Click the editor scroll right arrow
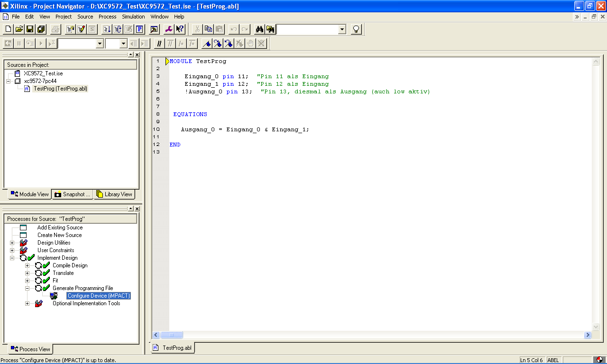This screenshot has height=364, width=607. point(588,335)
